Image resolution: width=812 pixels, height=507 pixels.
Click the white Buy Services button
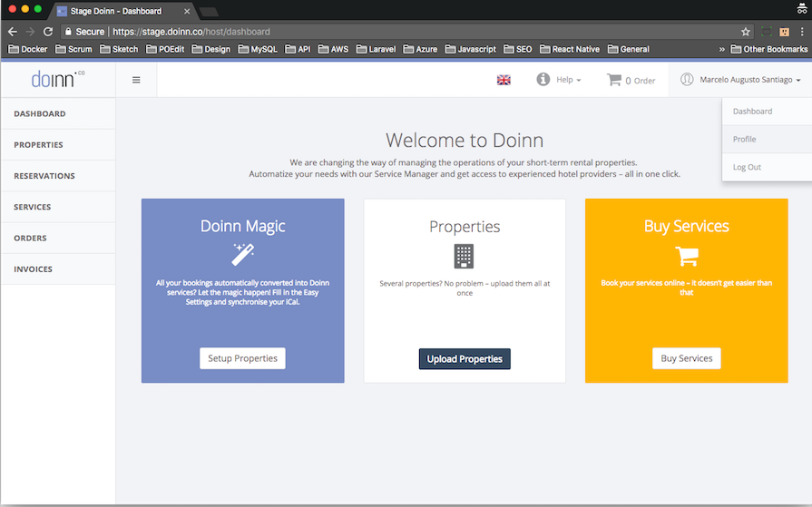(687, 358)
